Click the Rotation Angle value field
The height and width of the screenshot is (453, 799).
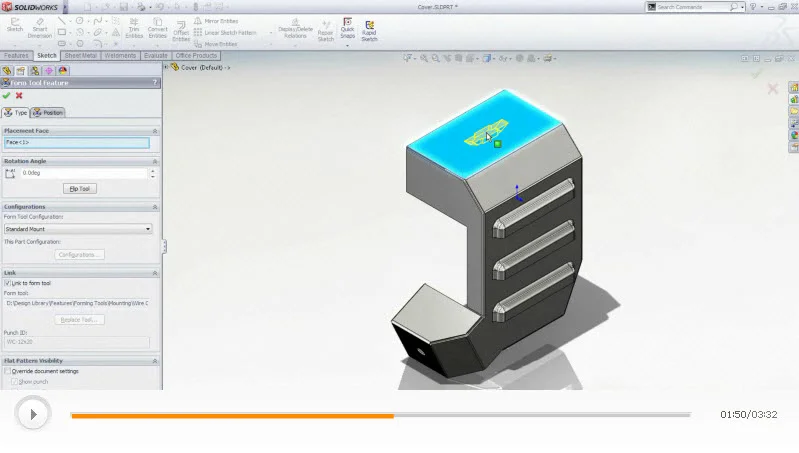[x=84, y=173]
